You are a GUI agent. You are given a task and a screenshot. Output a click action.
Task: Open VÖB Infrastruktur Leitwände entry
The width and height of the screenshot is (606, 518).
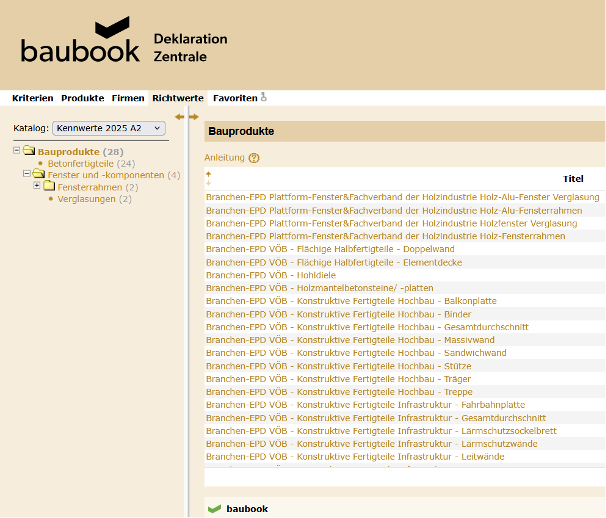pyautogui.click(x=355, y=457)
